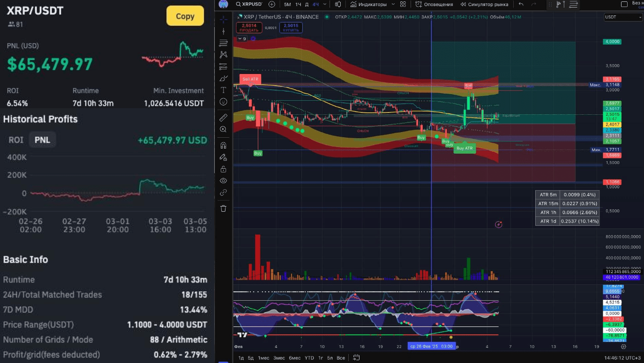Select the 1мес date range
The height and width of the screenshot is (363, 644).
click(x=263, y=358)
